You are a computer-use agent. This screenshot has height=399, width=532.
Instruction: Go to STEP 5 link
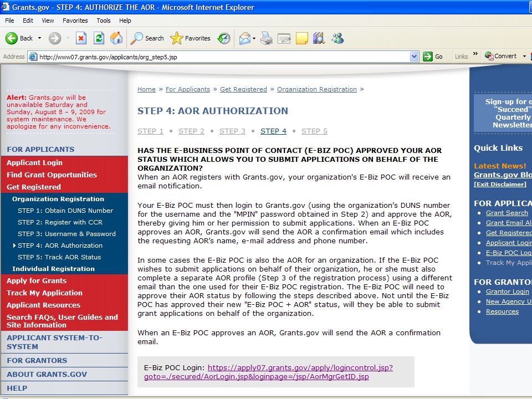point(315,131)
